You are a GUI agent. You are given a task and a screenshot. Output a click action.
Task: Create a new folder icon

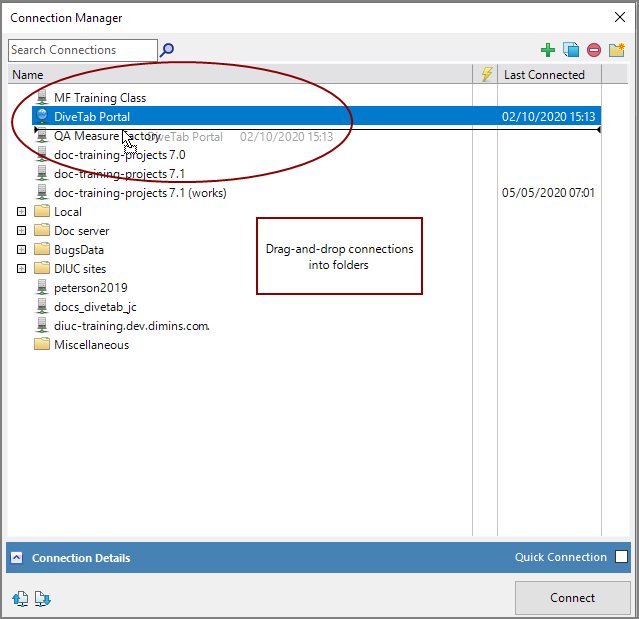pyautogui.click(x=617, y=50)
